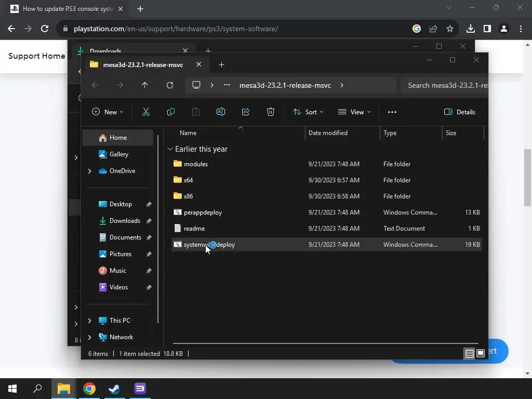
Task: Select Home in the navigation pane
Action: click(x=118, y=138)
